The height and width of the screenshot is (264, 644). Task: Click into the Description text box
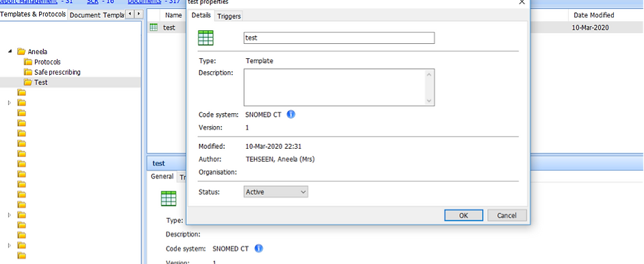(334, 88)
